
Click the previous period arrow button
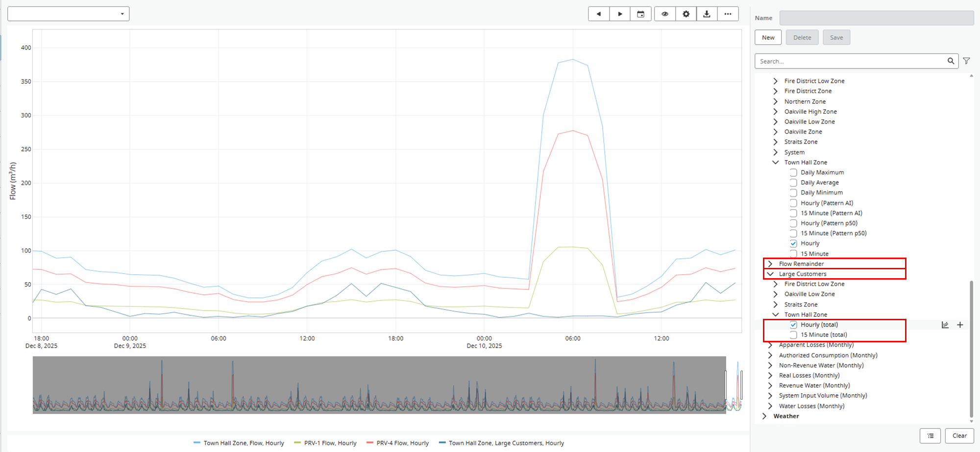tap(599, 14)
